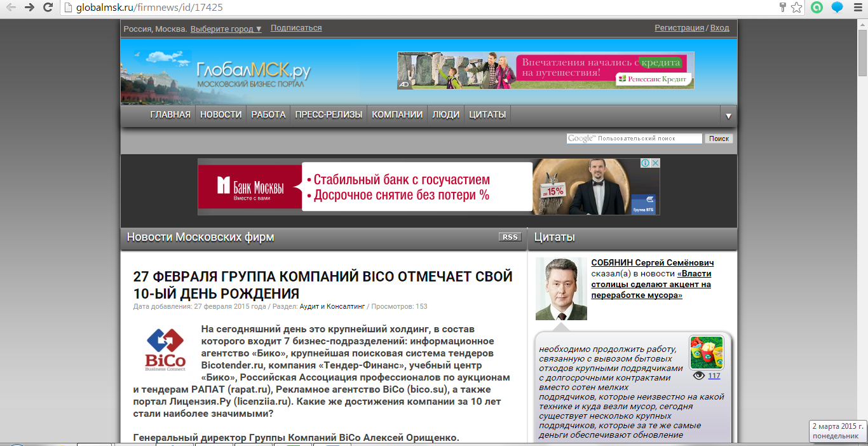Viewport: 868px width, 446px height.
Task: Open the ГЛАВНАЯ menu item
Action: pos(170,114)
